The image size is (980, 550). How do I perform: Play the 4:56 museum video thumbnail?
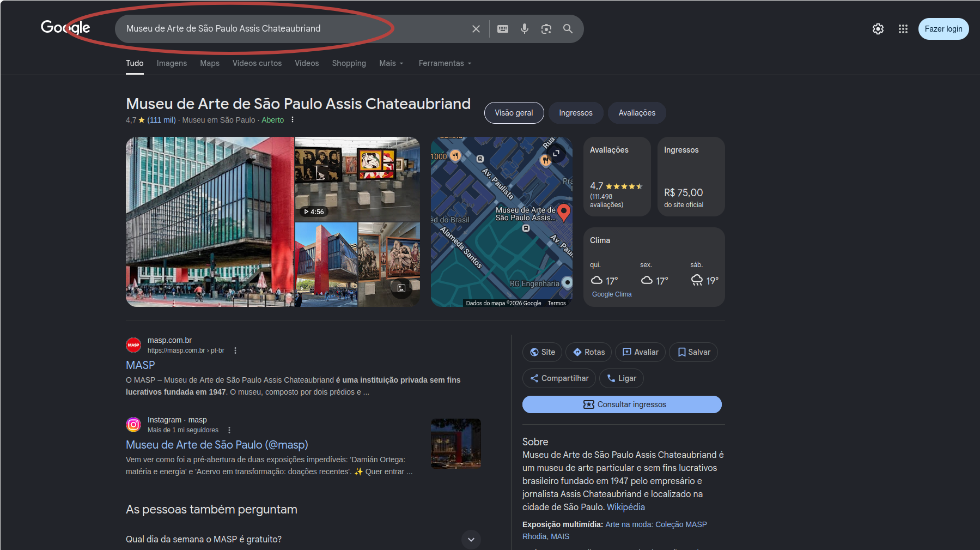coord(357,179)
